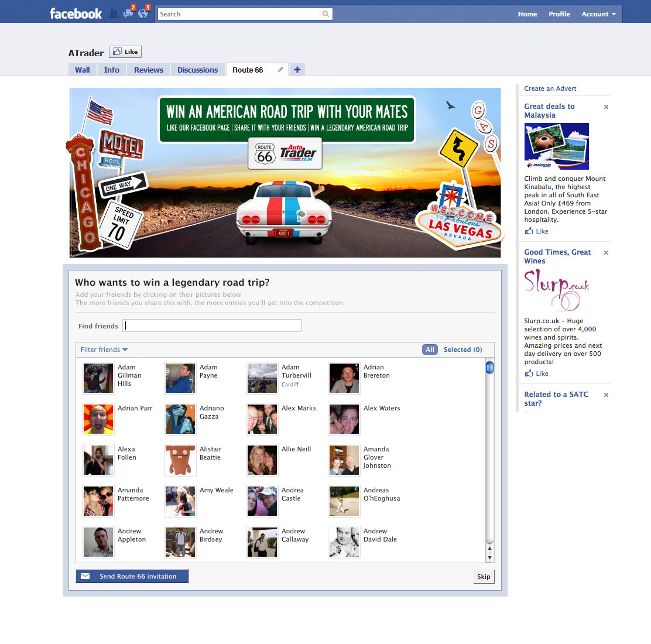Screen dimensions: 651x644
Task: Click in the Find friends field
Action: (x=212, y=326)
